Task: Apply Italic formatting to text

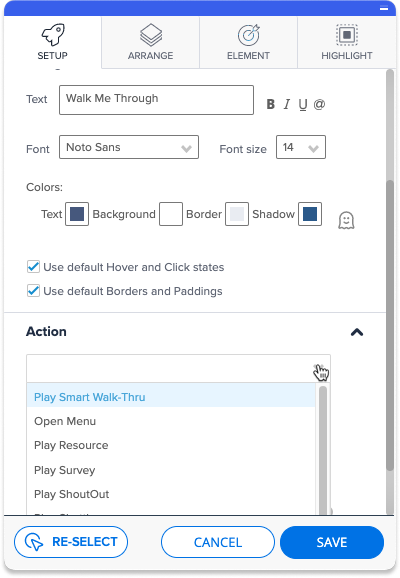Action: (287, 104)
